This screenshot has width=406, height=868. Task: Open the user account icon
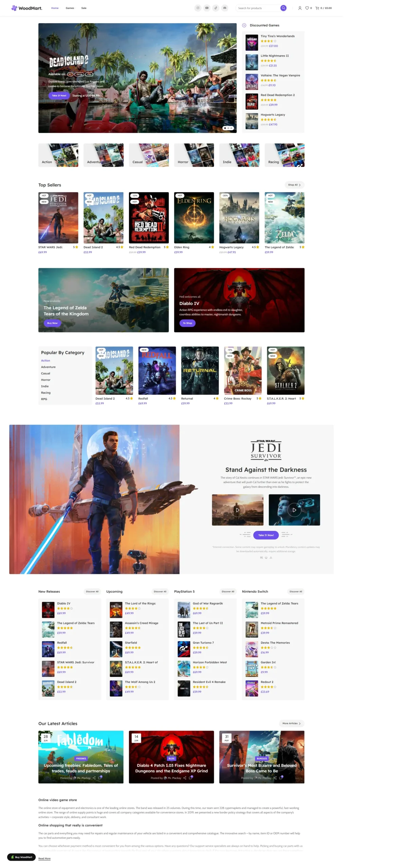[x=299, y=8]
